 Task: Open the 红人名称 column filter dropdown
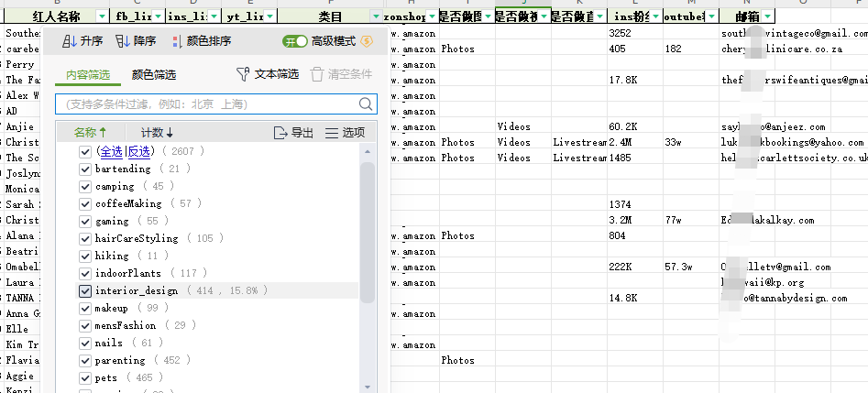100,16
